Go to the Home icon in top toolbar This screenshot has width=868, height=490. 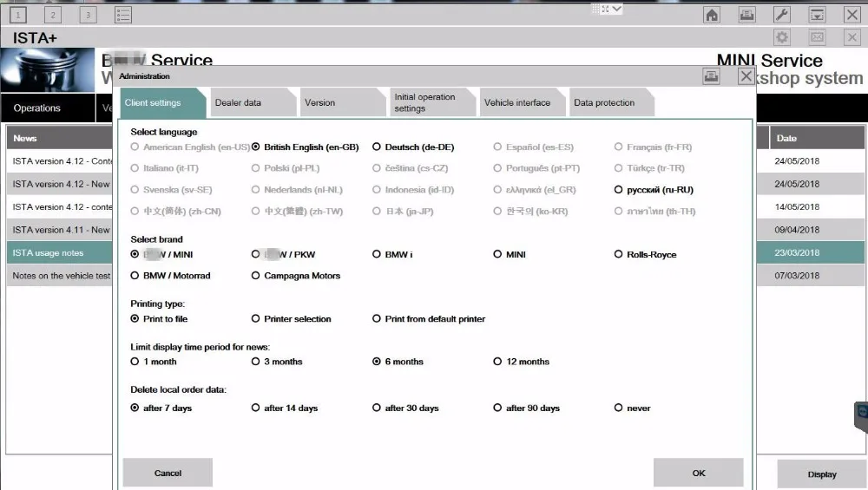(x=712, y=15)
